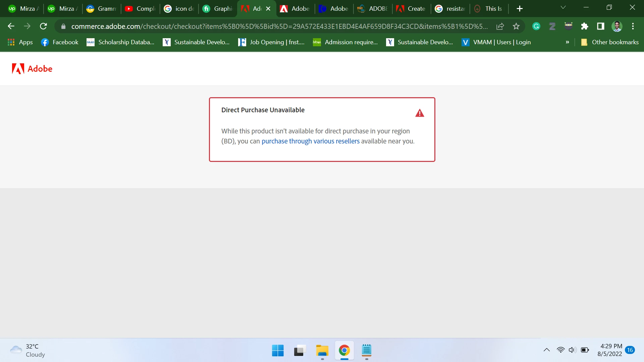Open Windows Start menu
Image resolution: width=644 pixels, height=362 pixels.
click(x=278, y=351)
